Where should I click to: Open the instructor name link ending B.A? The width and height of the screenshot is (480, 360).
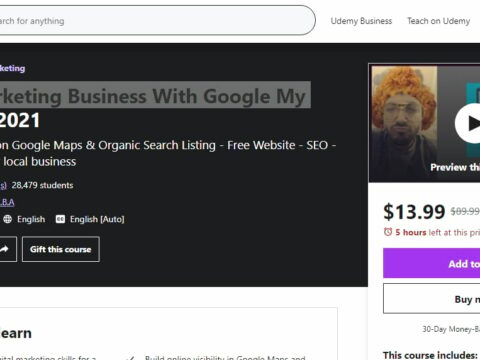[x=7, y=202]
